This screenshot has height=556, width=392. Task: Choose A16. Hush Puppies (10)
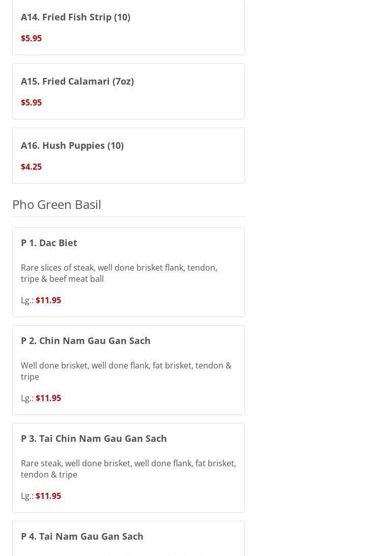coord(72,145)
